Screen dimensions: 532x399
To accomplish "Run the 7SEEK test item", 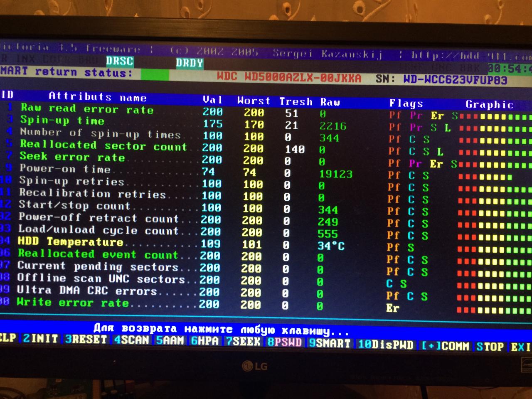I will pos(243,342).
